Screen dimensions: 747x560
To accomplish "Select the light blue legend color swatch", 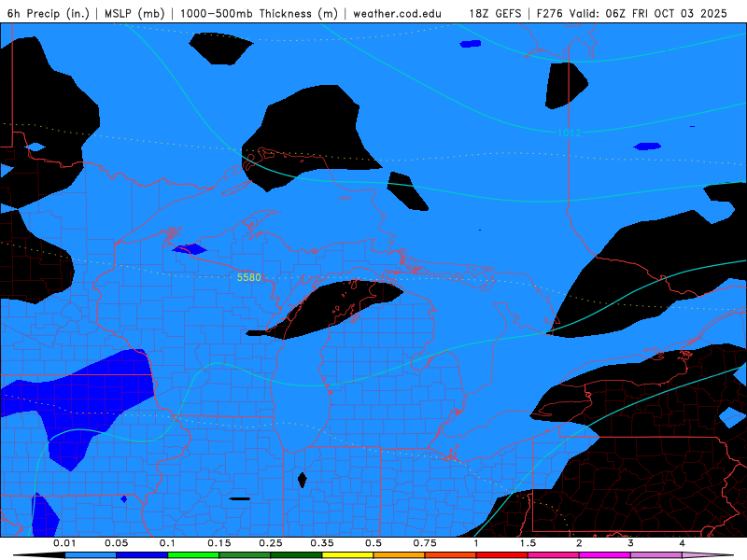I will (91, 555).
